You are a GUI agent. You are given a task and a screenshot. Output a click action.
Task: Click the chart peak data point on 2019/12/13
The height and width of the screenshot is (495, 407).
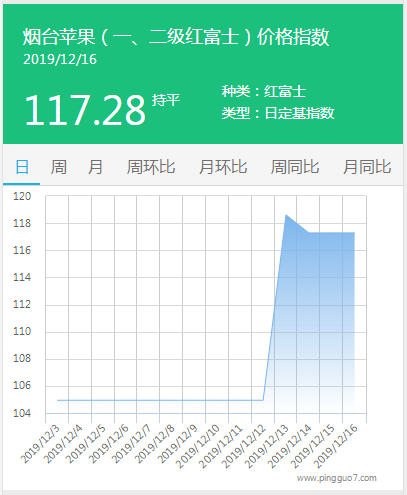(286, 215)
